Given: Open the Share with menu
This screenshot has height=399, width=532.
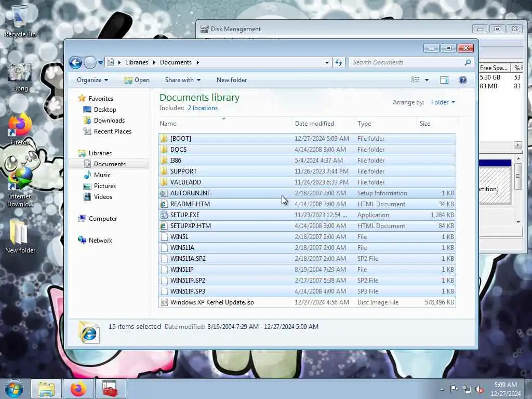Looking at the screenshot, I should pos(182,80).
